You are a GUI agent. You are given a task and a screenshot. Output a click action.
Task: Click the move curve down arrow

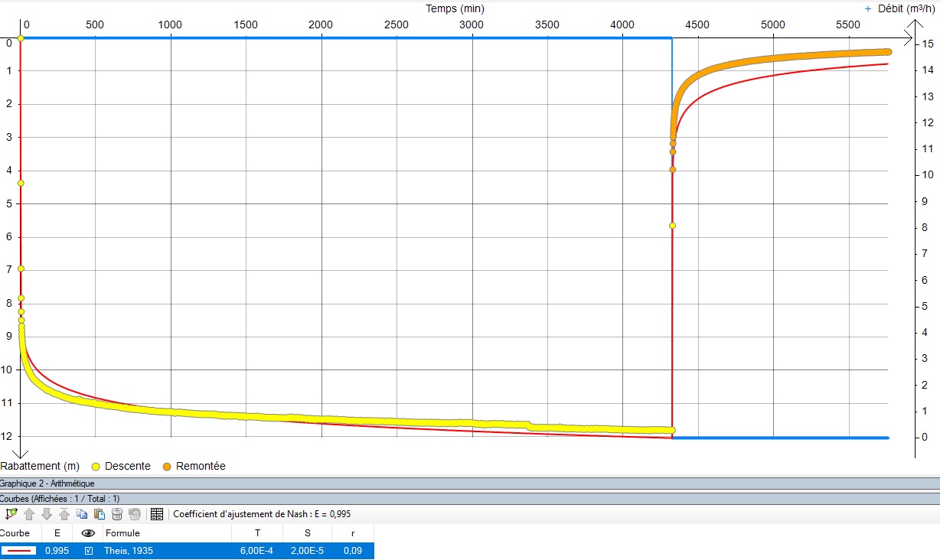coord(47,514)
